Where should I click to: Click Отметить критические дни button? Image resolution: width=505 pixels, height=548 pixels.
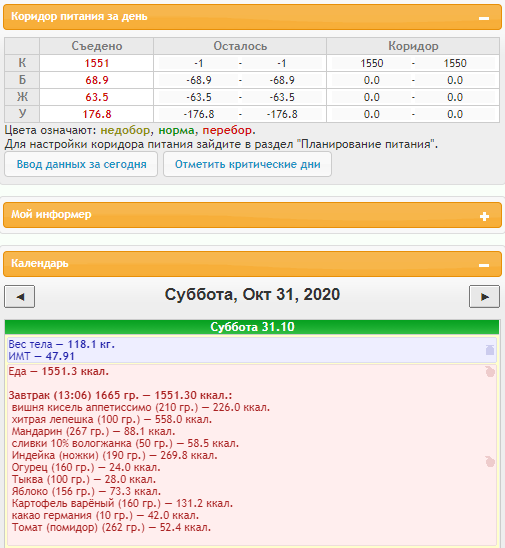247,164
